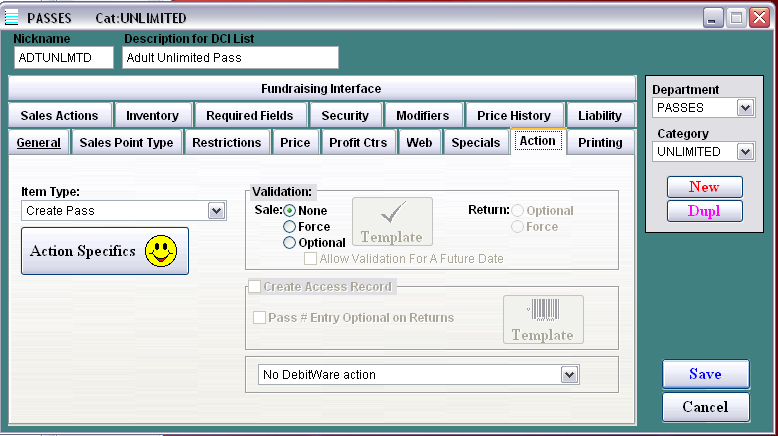This screenshot has height=436, width=778.
Task: Click the UNLIMITED Category combo text
Action: [x=689, y=151]
